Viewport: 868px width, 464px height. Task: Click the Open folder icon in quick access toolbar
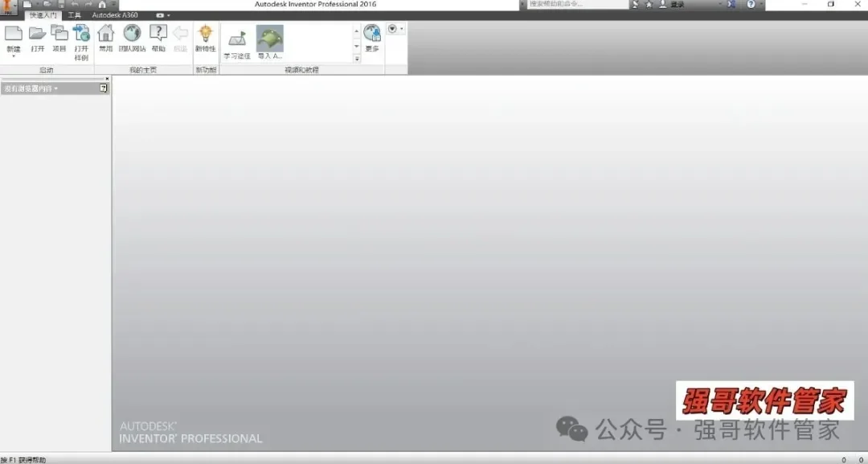(47, 5)
